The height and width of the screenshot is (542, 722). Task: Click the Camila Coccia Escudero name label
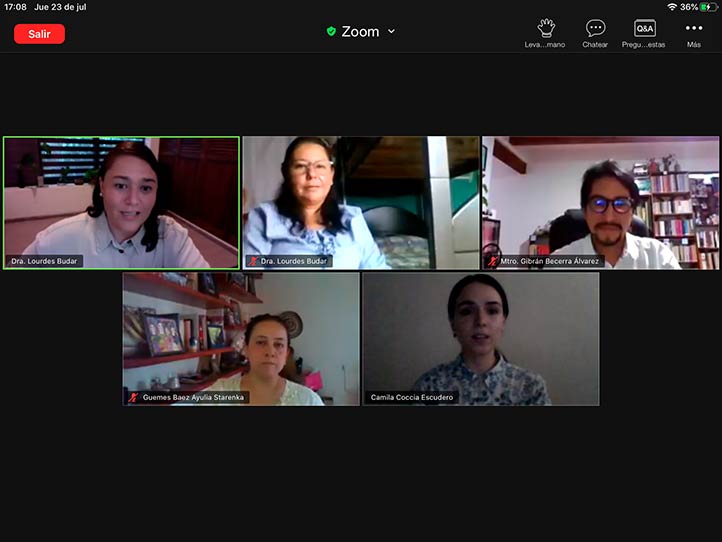click(412, 397)
